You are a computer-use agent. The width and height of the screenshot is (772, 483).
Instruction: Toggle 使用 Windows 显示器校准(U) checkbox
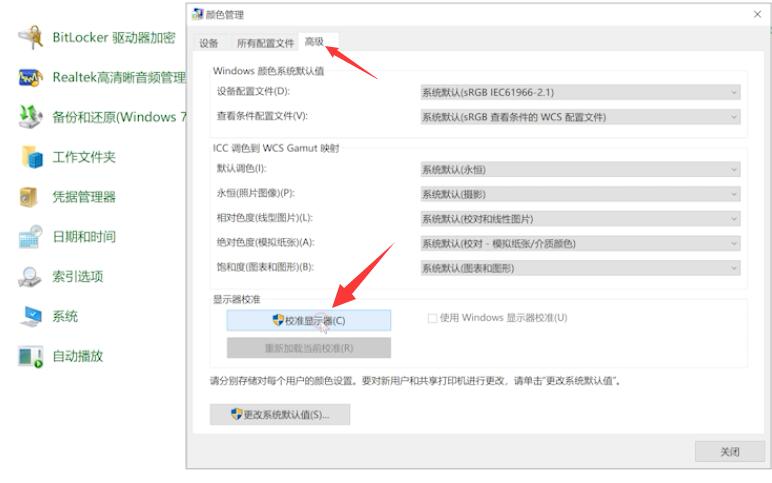[432, 319]
